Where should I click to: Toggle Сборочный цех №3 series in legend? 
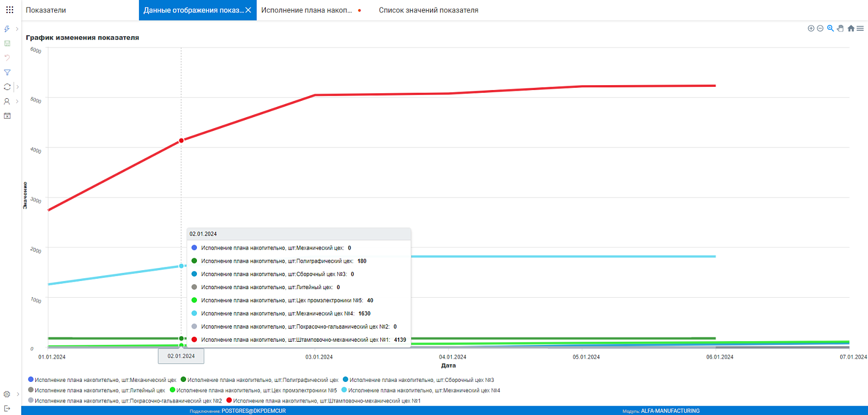click(x=418, y=380)
